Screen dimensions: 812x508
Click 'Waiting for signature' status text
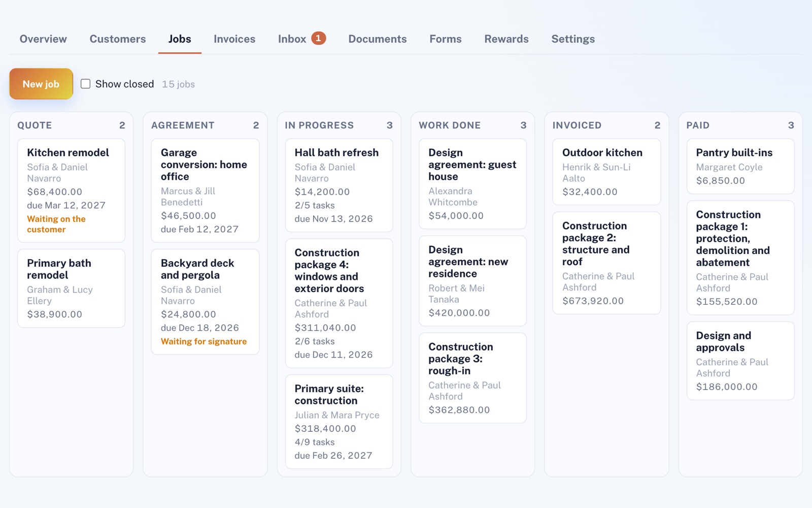(x=204, y=341)
